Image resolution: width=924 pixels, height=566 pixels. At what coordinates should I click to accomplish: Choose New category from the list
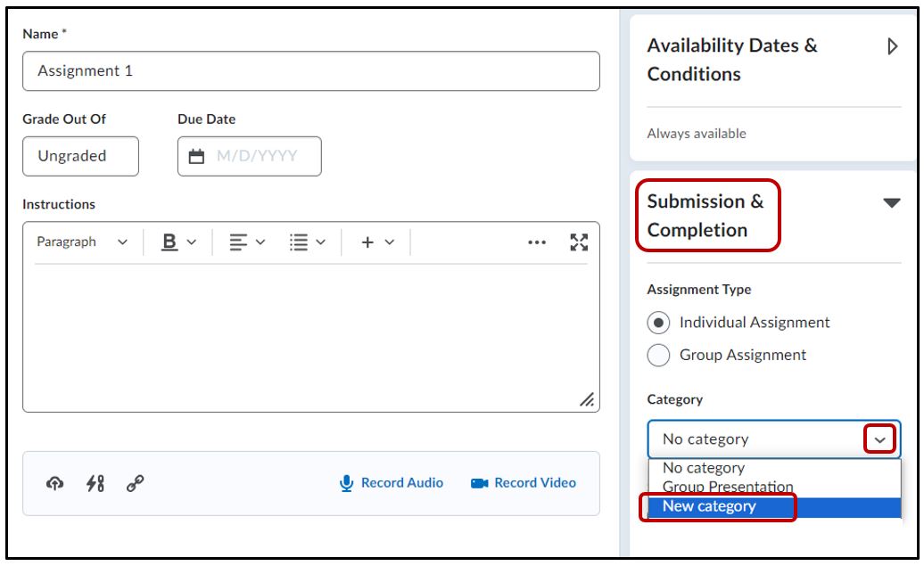[709, 506]
